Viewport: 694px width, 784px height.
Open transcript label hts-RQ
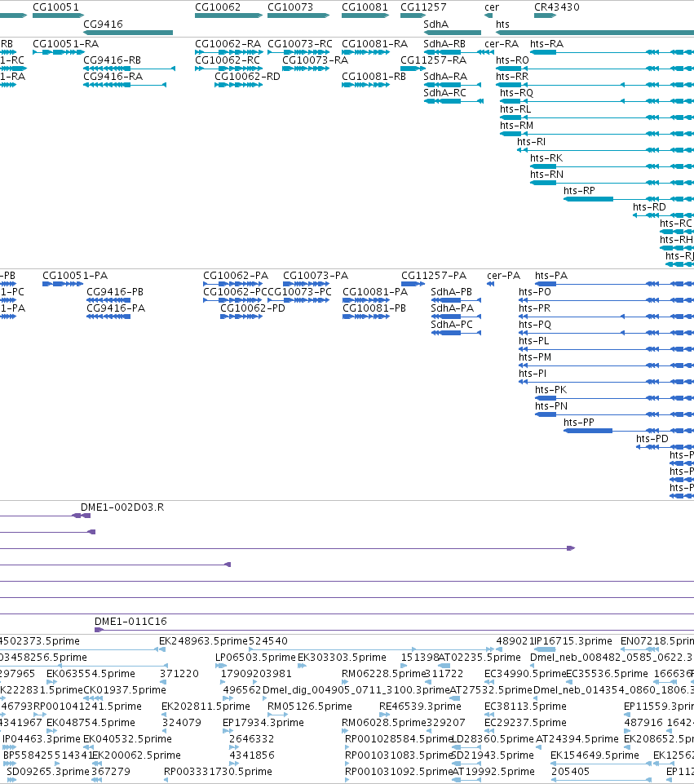(x=517, y=92)
